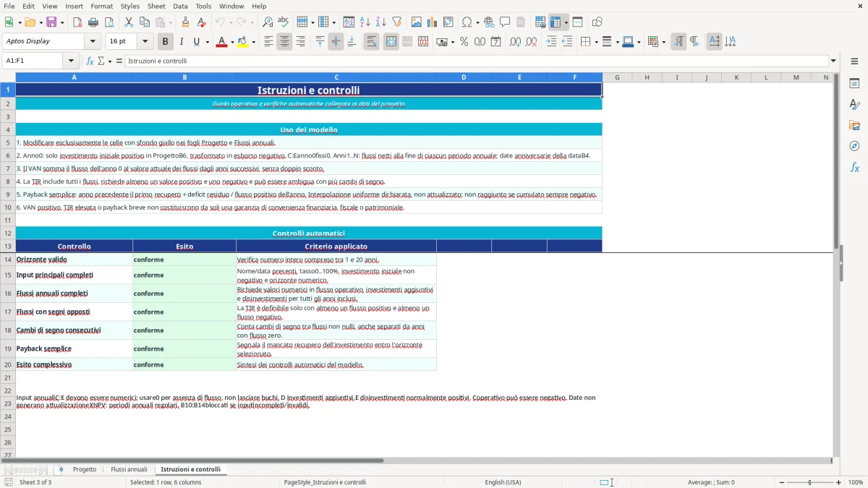
Task: Open Font Color dropdown arrow
Action: 231,42
